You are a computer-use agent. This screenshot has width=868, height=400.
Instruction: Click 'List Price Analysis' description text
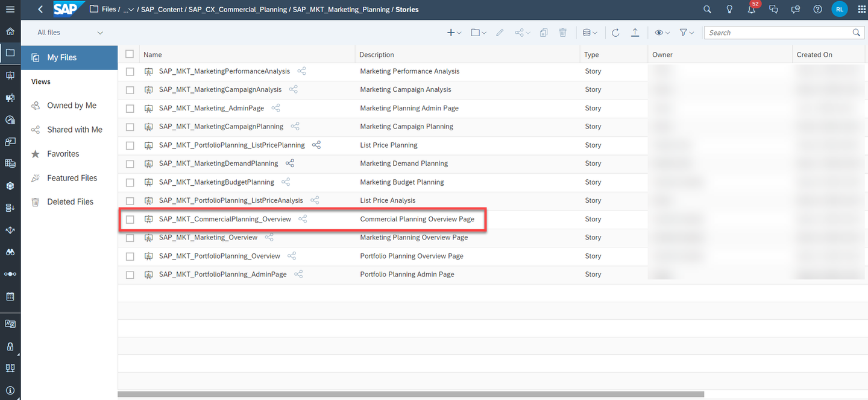click(x=388, y=200)
